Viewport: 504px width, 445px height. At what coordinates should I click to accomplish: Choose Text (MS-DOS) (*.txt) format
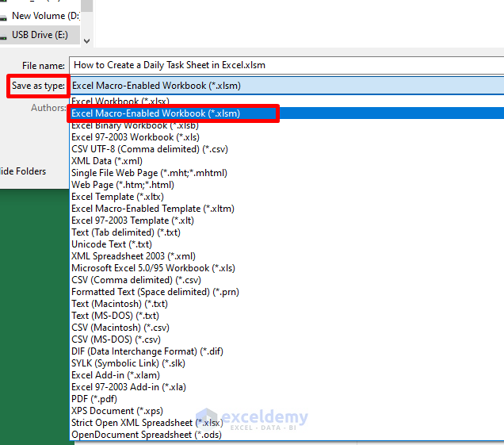pyautogui.click(x=287, y=316)
